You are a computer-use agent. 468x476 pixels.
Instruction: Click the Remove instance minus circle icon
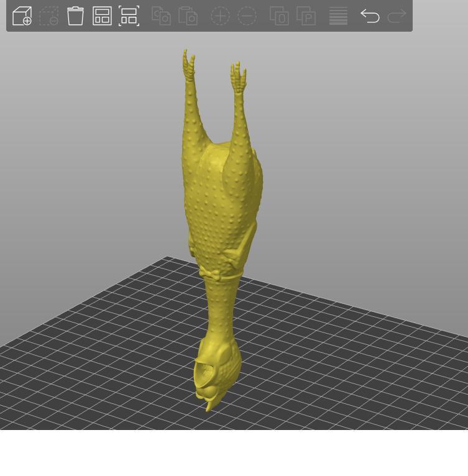click(247, 16)
